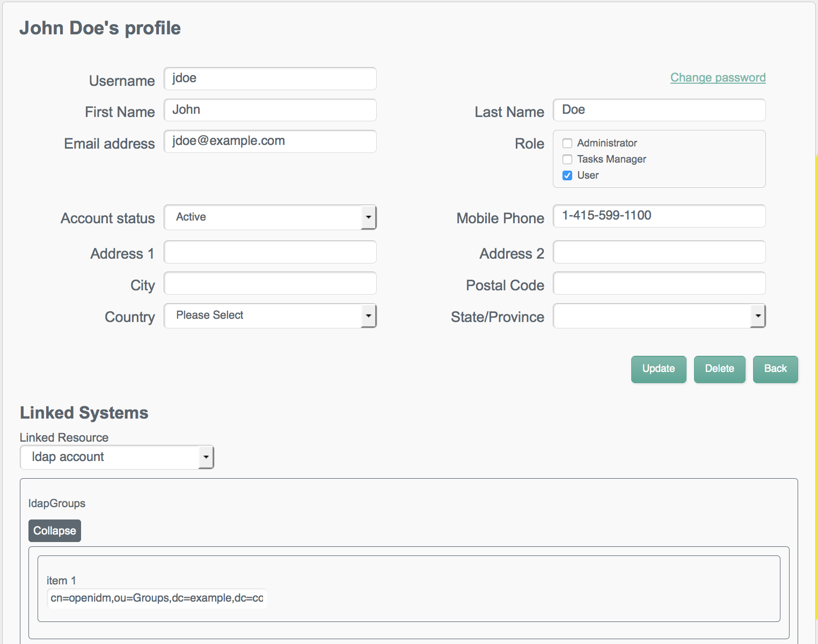Click the Last Name input field
The height and width of the screenshot is (644, 818).
[x=659, y=110]
